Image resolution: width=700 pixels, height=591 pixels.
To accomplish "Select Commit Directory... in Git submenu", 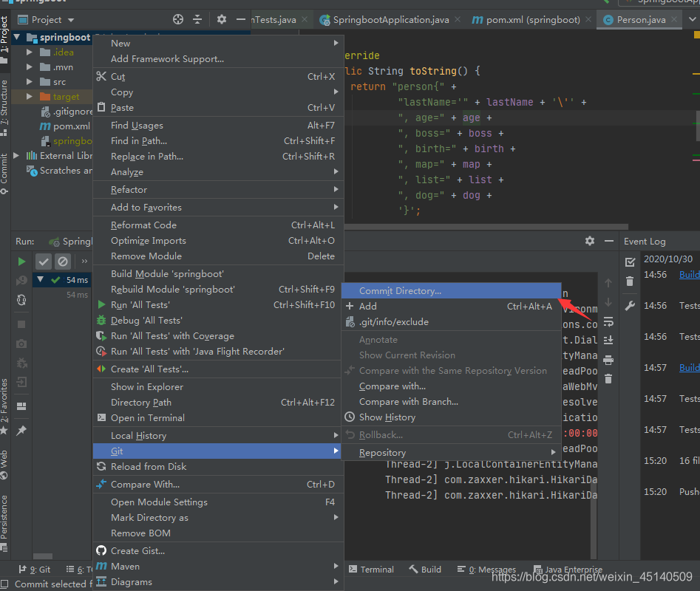I will pyautogui.click(x=451, y=291).
